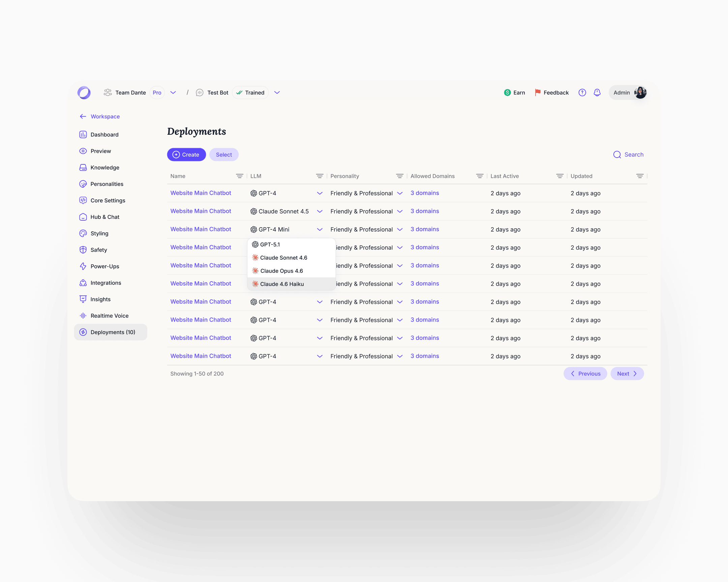Click the Safety shield icon
This screenshot has height=582, width=728.
[x=83, y=250]
